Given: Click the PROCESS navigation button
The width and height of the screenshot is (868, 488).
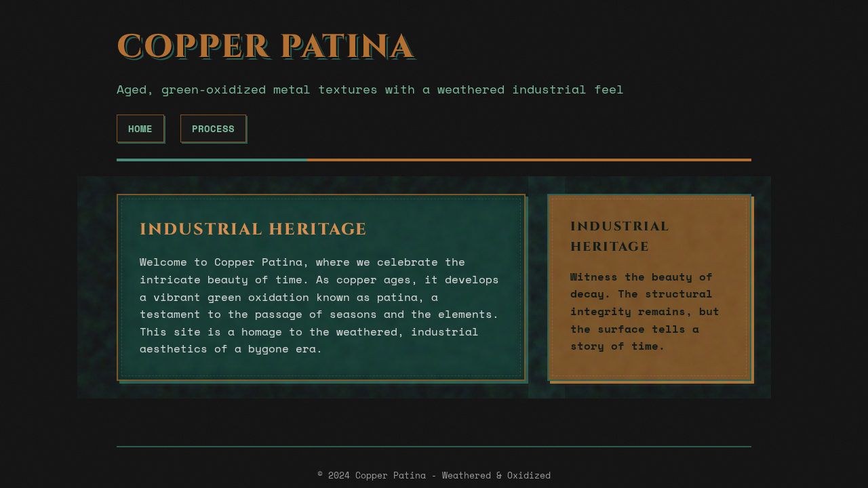Looking at the screenshot, I should click(213, 128).
